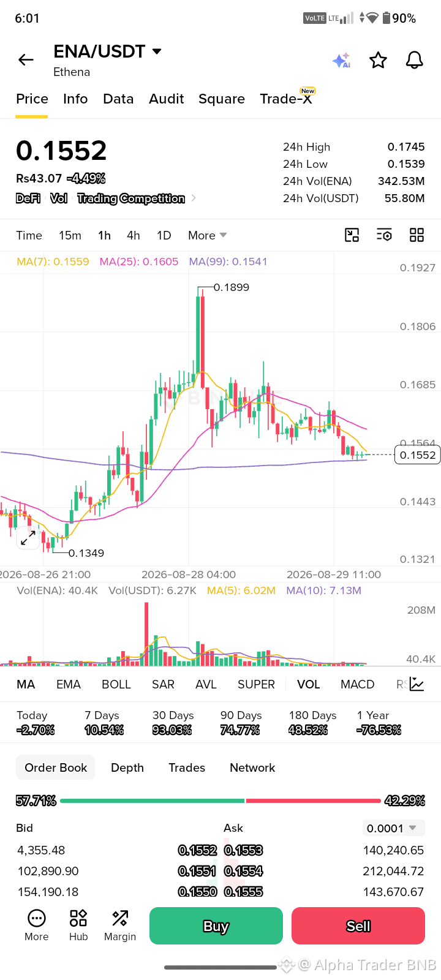
Task: Expand the tags row chevron
Action: 194,198
